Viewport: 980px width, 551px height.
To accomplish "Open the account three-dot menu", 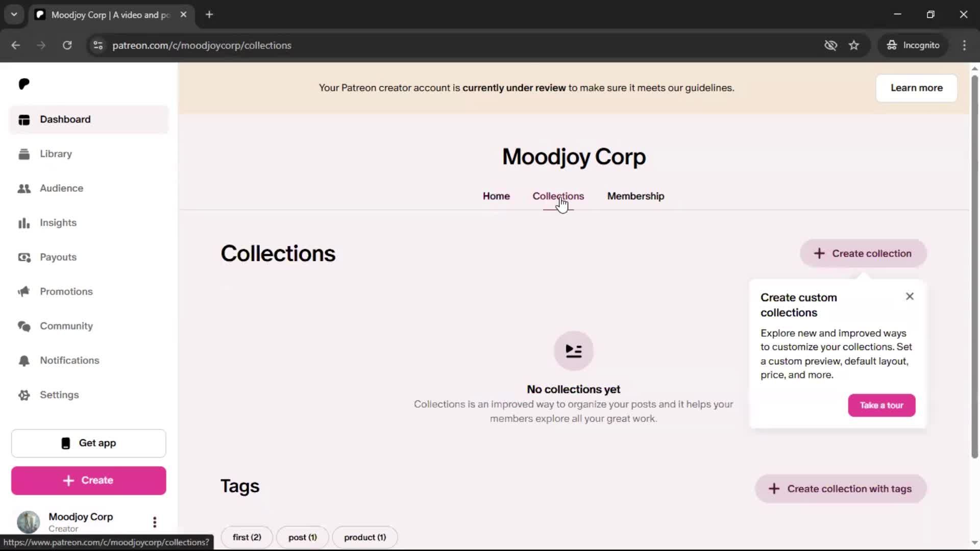I will point(155,522).
